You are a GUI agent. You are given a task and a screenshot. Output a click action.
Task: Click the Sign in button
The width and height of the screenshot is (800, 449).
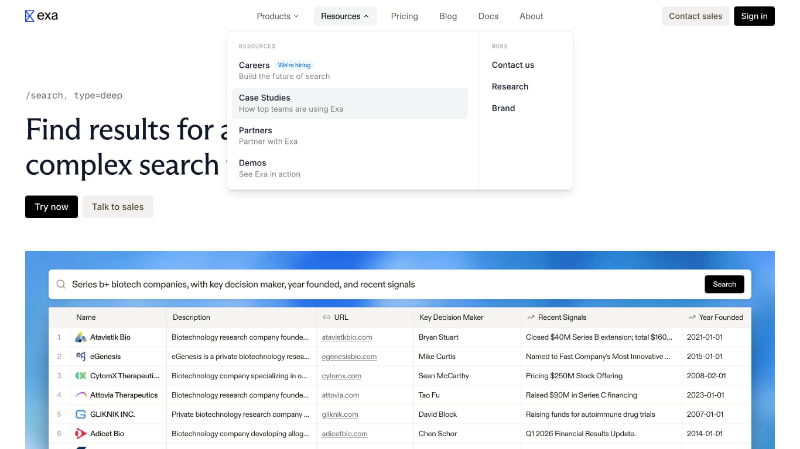[x=754, y=16]
